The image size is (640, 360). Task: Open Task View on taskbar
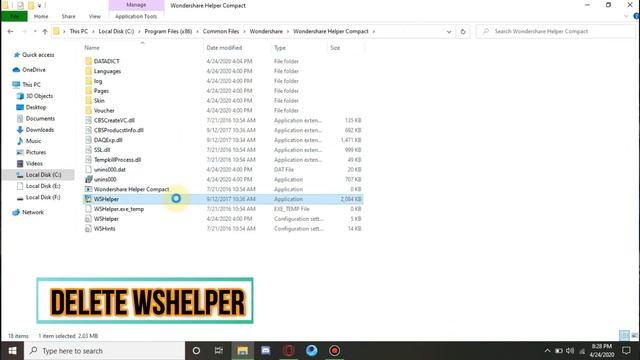pyautogui.click(x=219, y=351)
